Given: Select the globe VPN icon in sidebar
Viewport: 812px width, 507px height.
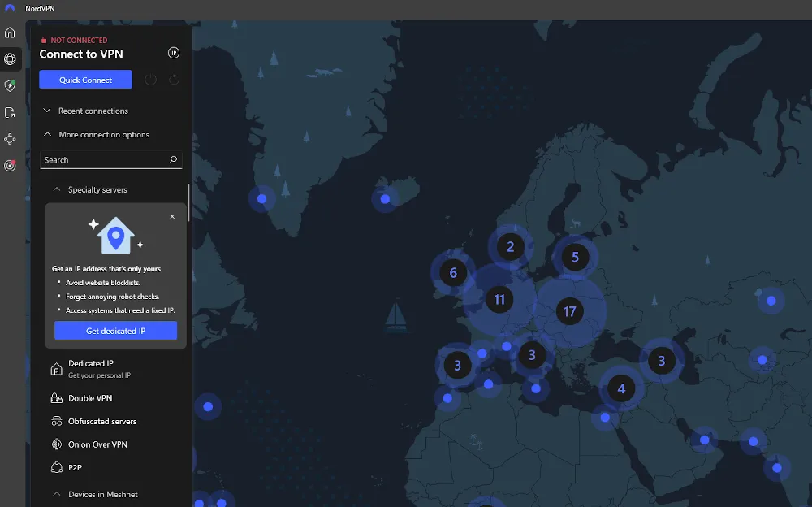Looking at the screenshot, I should [10, 59].
